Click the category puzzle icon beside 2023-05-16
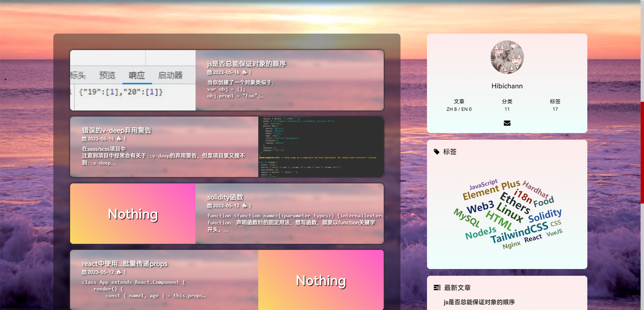 (245, 72)
